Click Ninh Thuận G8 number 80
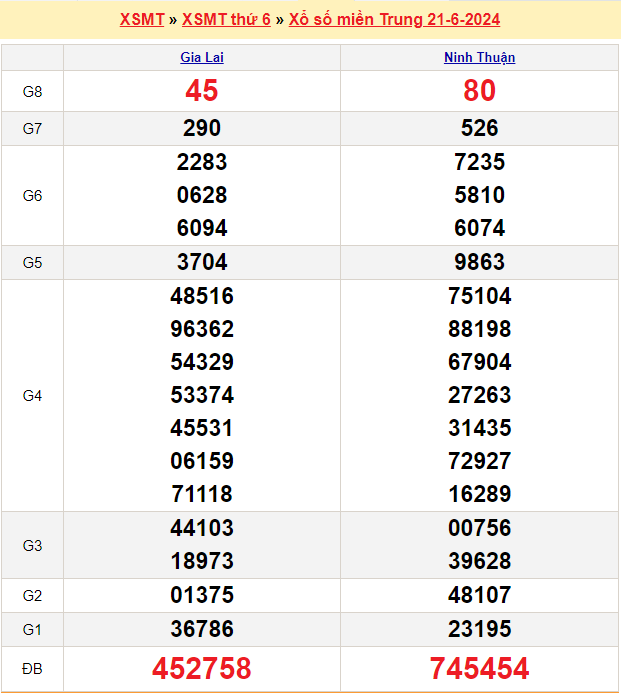The image size is (621, 693). [479, 91]
